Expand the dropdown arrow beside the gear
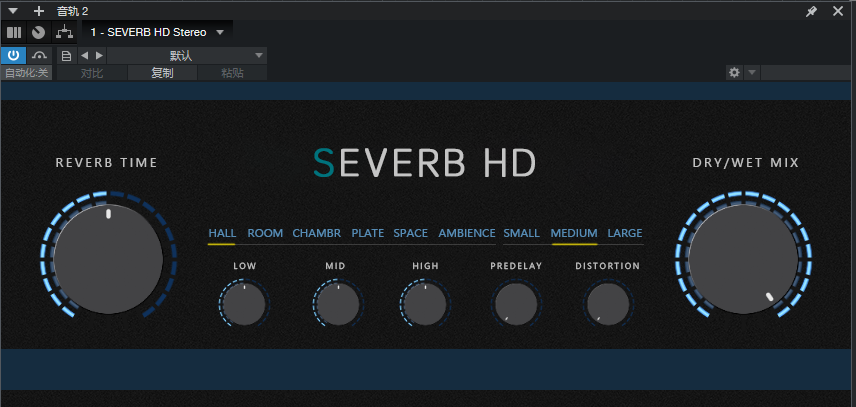The image size is (856, 407). 752,73
